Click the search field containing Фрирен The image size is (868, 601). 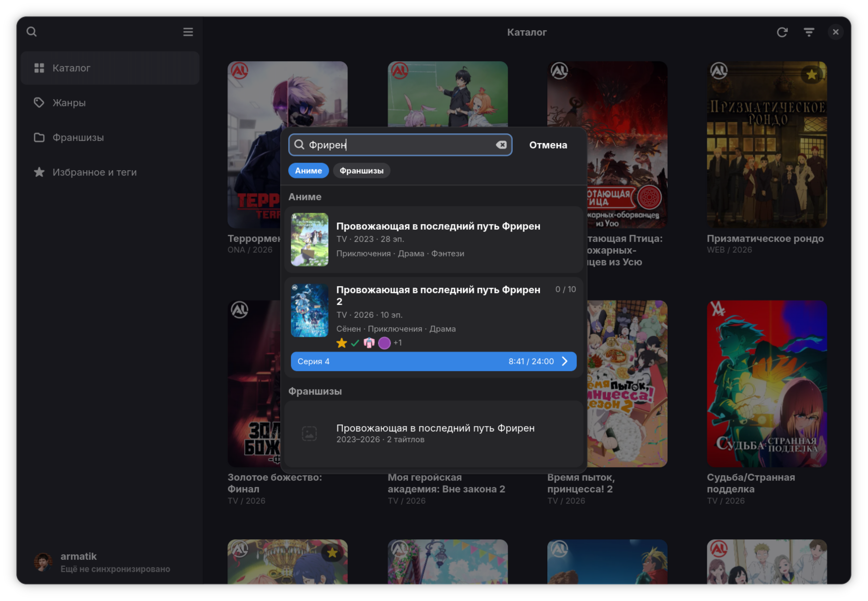pos(400,145)
